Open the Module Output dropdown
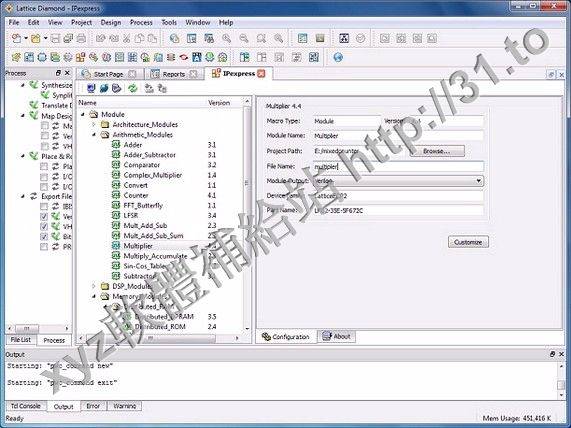 479,181
